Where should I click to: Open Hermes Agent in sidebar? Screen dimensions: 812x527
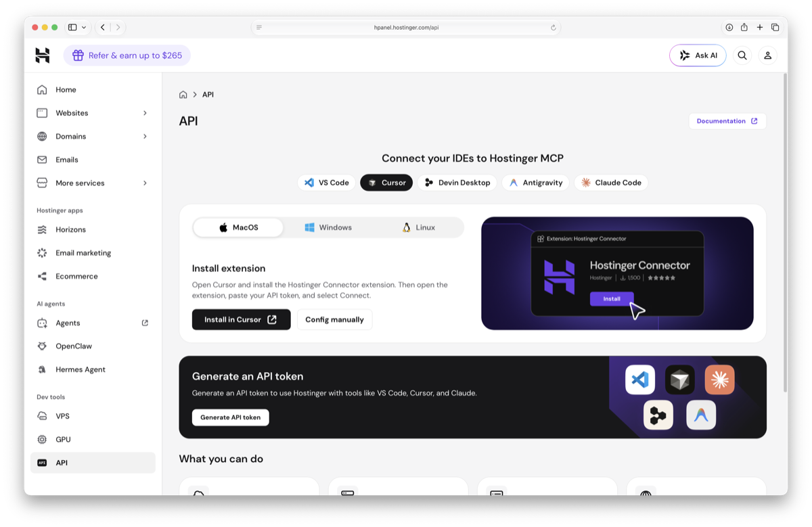[93, 369]
